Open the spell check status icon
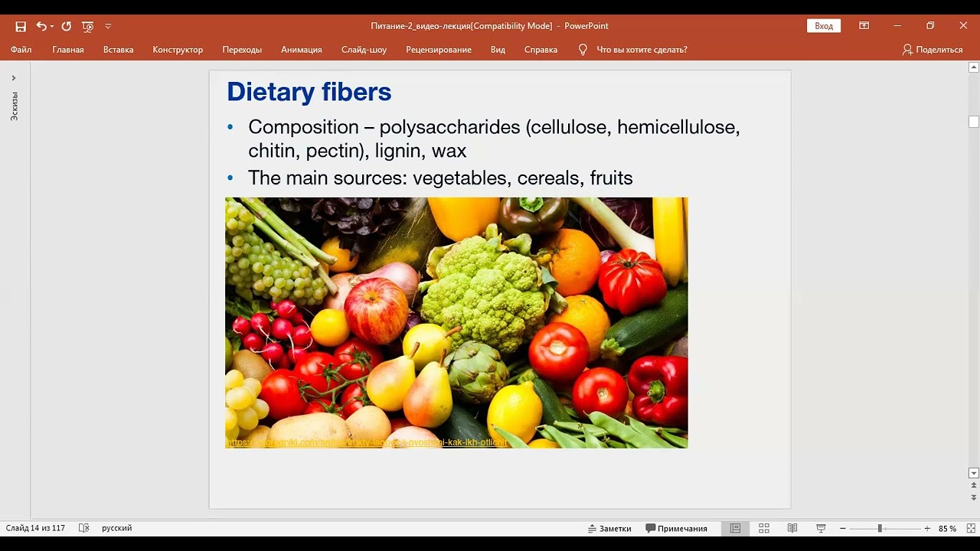This screenshot has width=980, height=551. coord(84,528)
